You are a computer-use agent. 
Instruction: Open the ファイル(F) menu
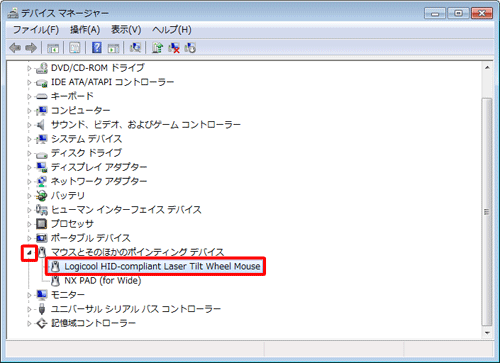click(36, 30)
